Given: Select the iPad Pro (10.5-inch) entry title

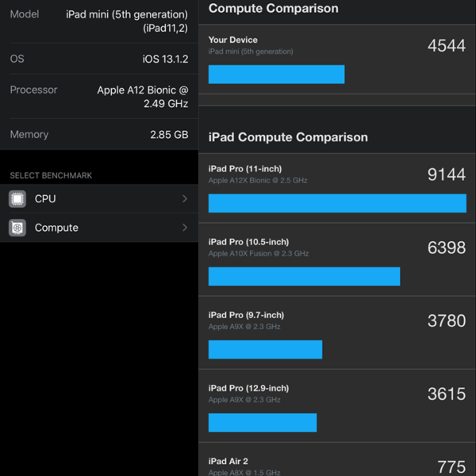Looking at the screenshot, I should click(248, 242).
